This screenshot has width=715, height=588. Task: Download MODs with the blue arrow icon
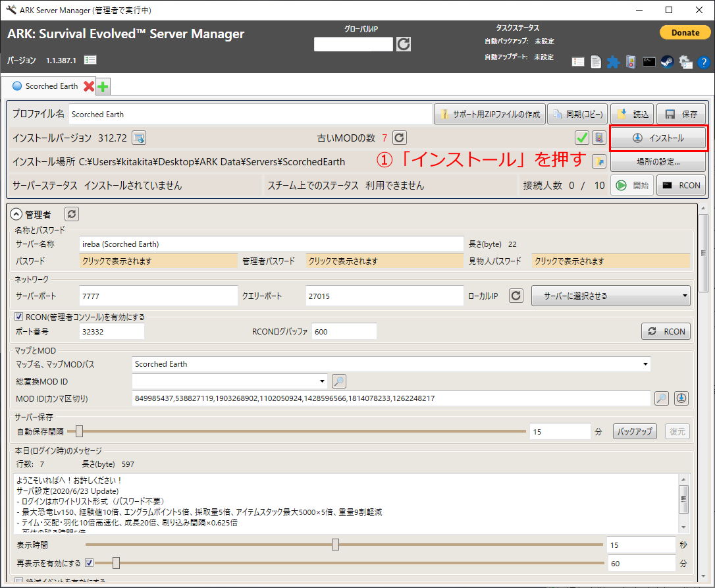[x=681, y=398]
